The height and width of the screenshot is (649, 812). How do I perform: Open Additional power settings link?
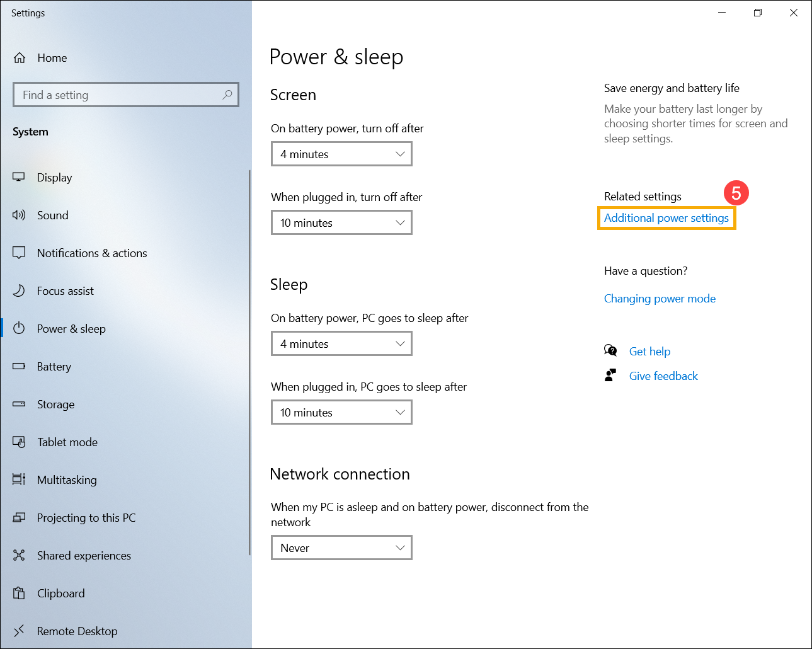point(666,218)
